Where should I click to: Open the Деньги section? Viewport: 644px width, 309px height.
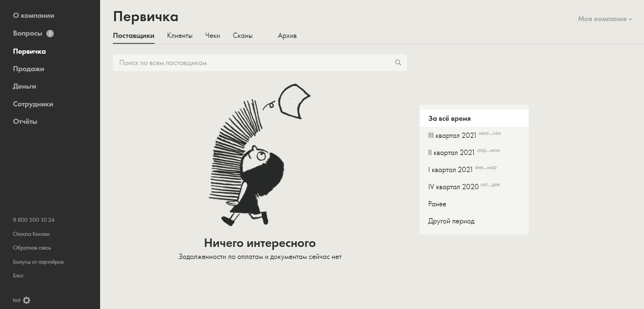(x=25, y=87)
